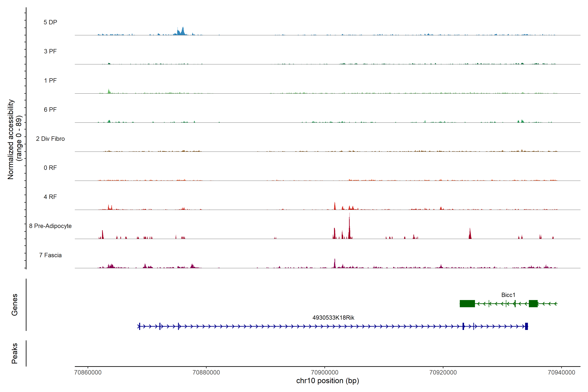
Task: Click the 1 PF track label
Action: (x=50, y=81)
